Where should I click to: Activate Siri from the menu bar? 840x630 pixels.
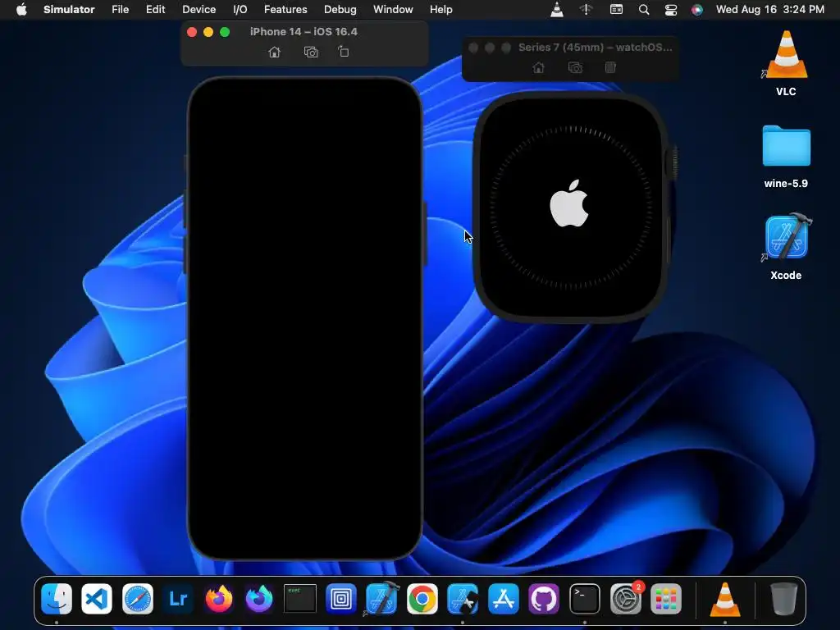(x=697, y=9)
